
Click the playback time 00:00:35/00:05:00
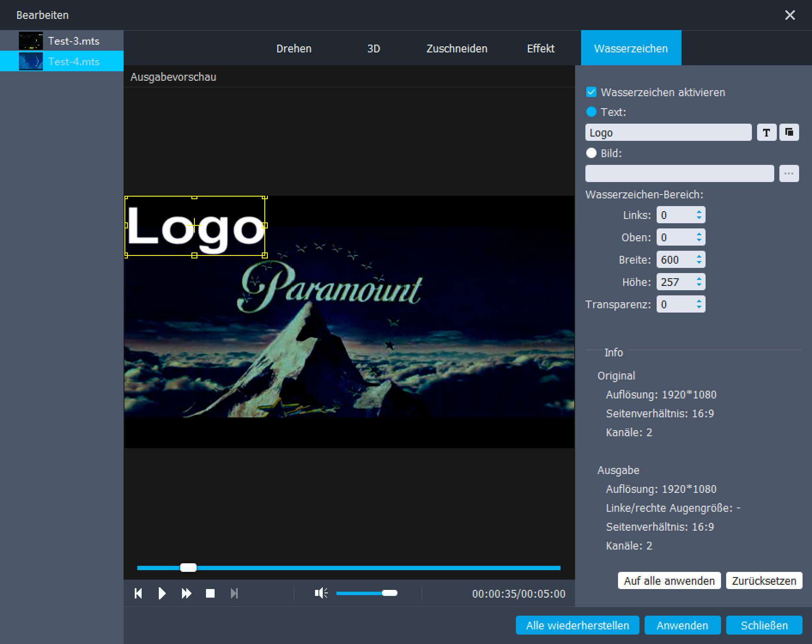(x=518, y=594)
